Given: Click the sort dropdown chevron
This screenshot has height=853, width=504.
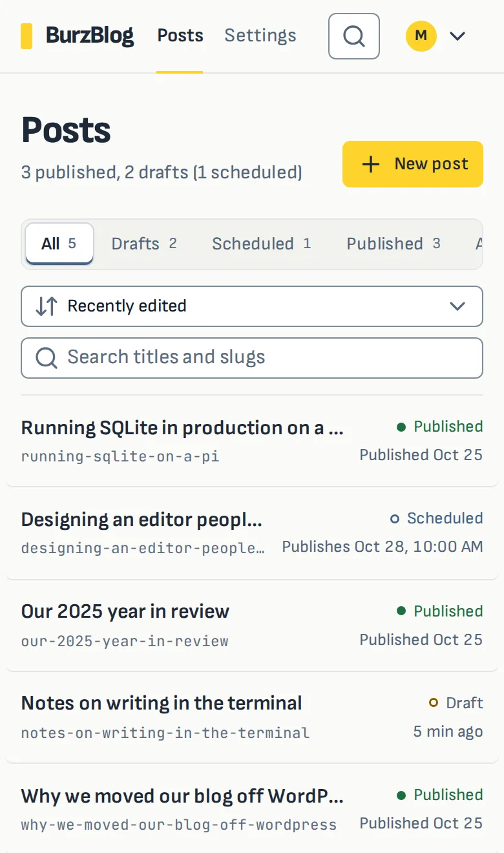Looking at the screenshot, I should 457,306.
